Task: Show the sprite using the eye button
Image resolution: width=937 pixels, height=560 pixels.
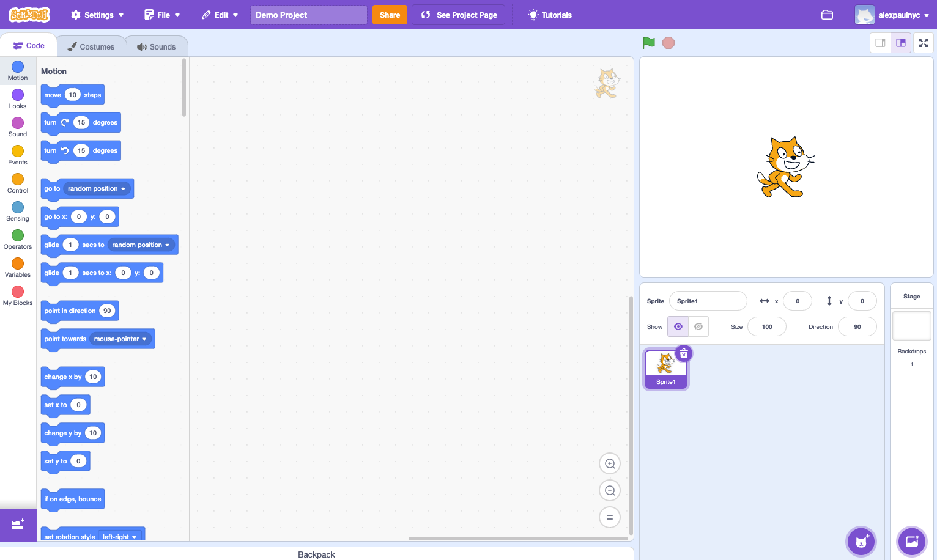Action: coord(678,326)
